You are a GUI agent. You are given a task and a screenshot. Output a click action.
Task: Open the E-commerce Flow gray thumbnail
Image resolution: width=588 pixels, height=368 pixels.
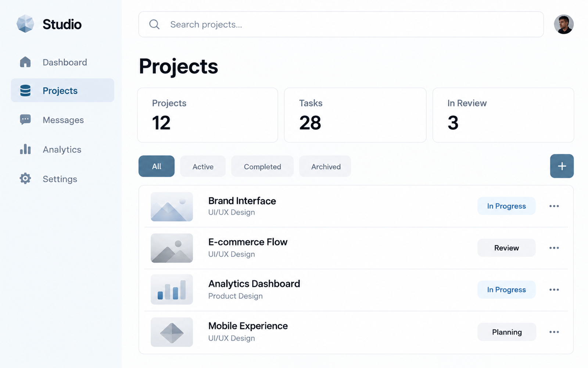pyautogui.click(x=172, y=248)
